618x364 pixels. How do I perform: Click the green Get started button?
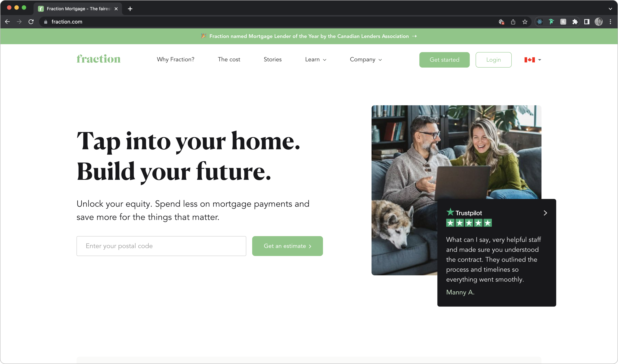(444, 60)
